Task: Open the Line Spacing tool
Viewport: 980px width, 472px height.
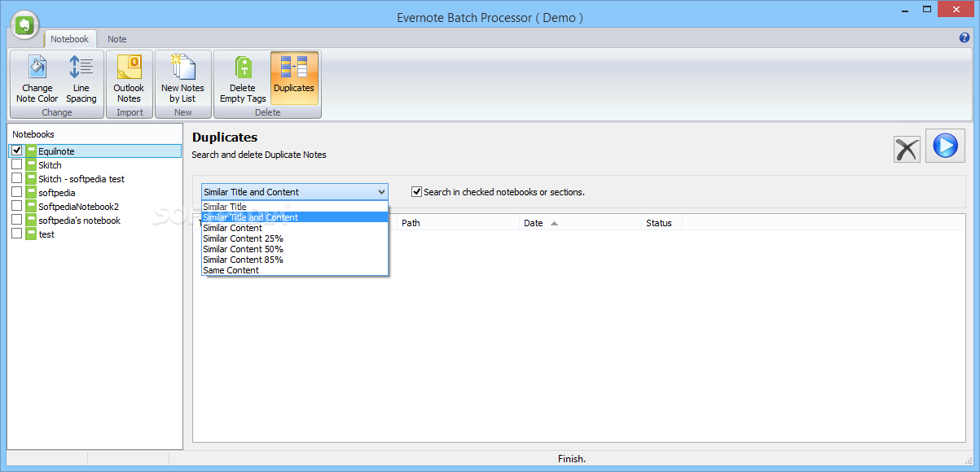Action: [81, 80]
